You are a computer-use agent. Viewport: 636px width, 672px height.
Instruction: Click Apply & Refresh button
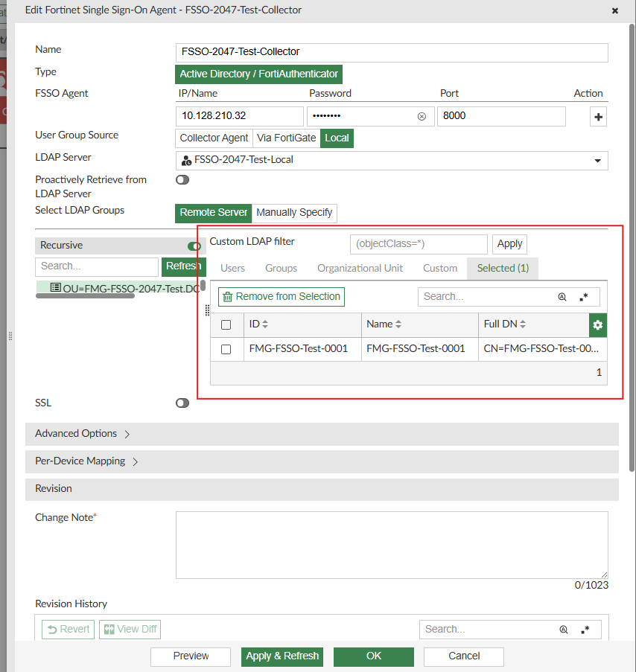point(282,656)
